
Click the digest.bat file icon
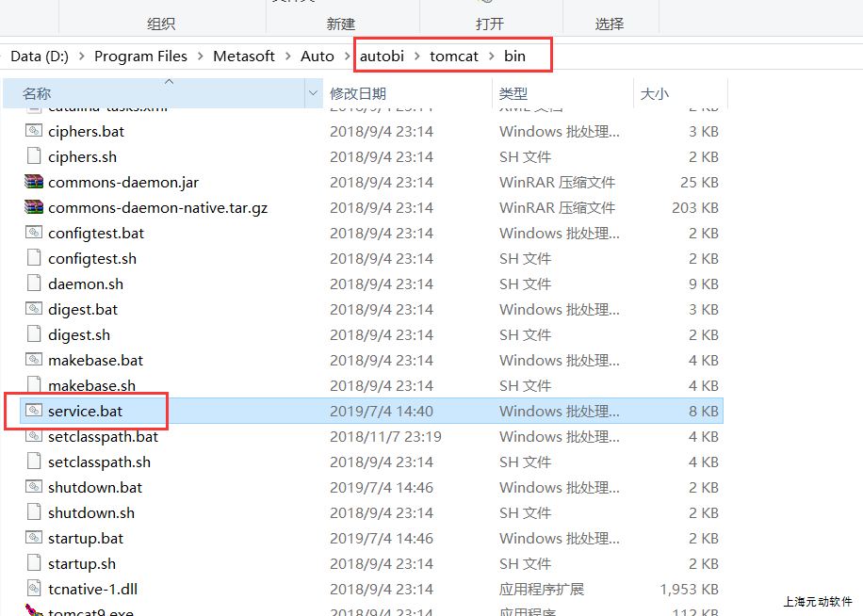pyautogui.click(x=34, y=310)
